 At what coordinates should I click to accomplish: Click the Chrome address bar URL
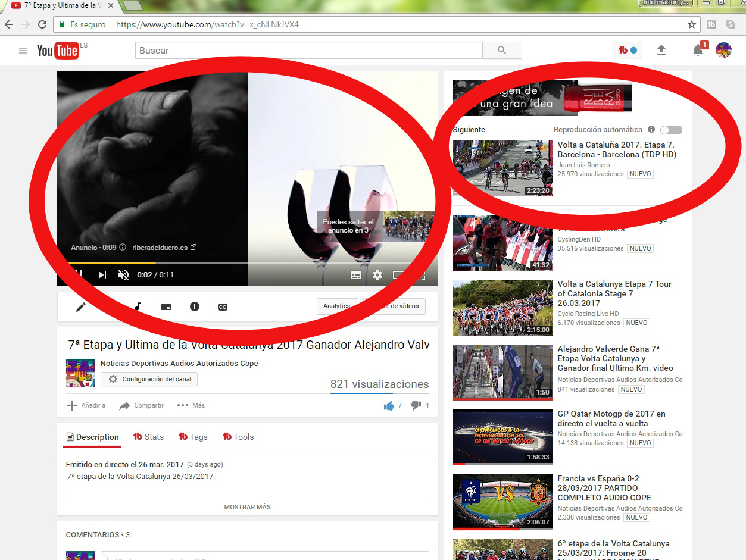coord(207,25)
